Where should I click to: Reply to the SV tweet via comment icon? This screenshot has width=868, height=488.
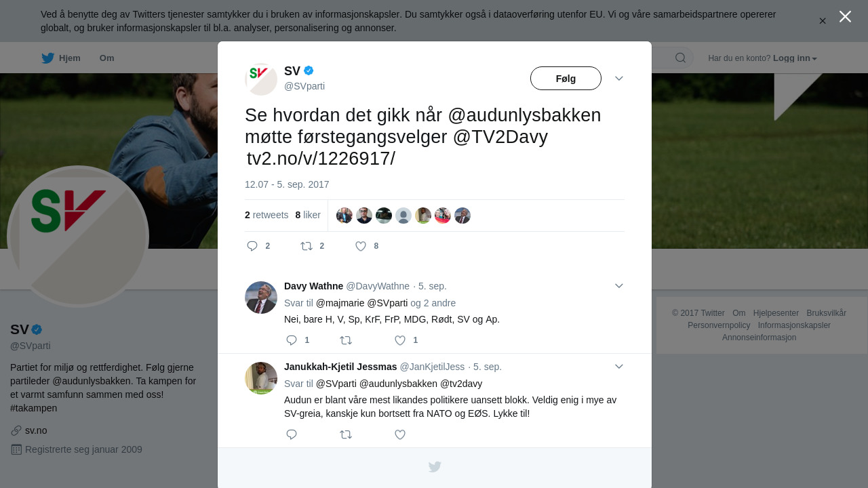coord(252,246)
